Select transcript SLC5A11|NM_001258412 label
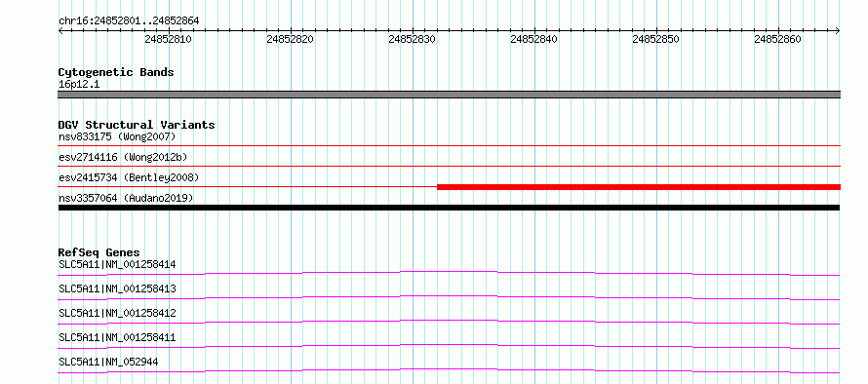The width and height of the screenshot is (868, 384). click(117, 313)
